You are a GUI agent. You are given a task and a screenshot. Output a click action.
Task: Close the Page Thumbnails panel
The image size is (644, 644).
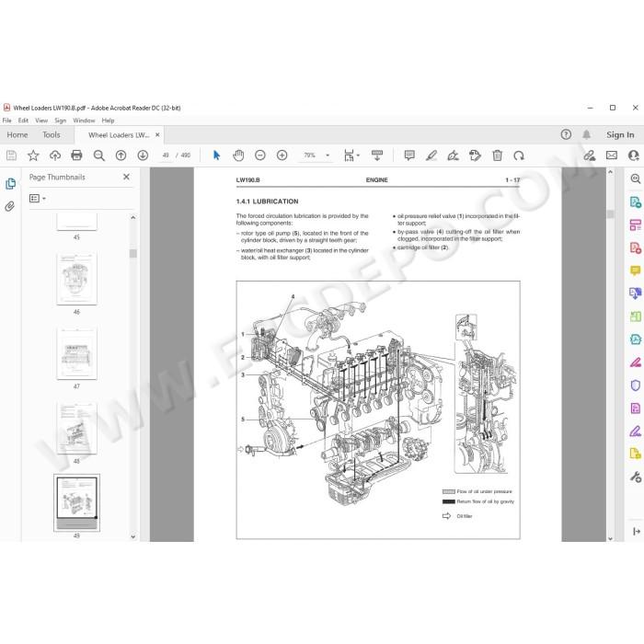coord(127,177)
